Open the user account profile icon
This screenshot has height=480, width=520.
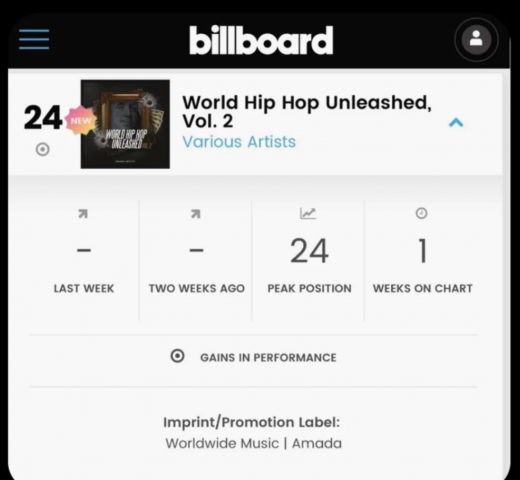(476, 40)
